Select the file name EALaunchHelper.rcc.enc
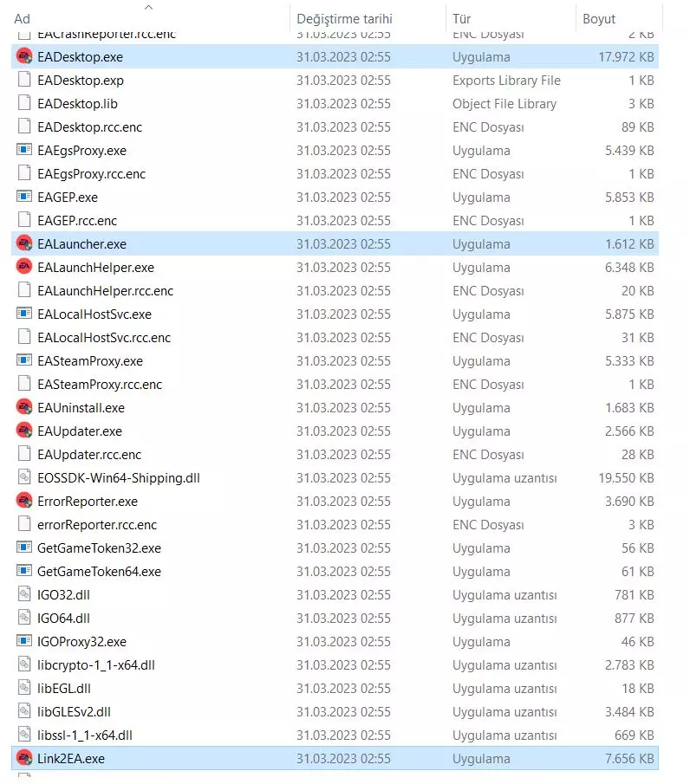The height and width of the screenshot is (784, 690). tap(105, 290)
